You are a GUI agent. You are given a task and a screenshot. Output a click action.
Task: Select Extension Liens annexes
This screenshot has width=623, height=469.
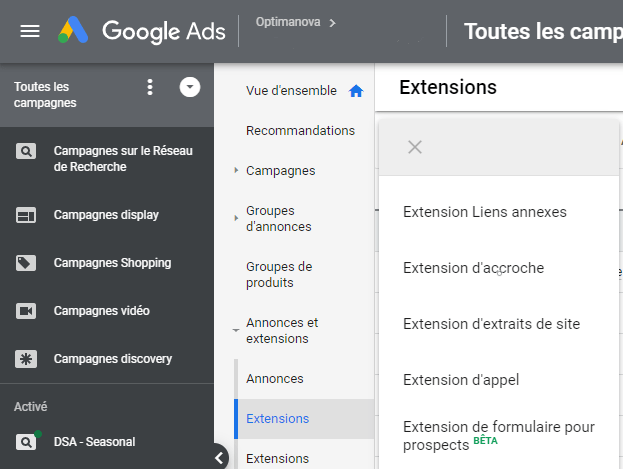click(x=485, y=212)
